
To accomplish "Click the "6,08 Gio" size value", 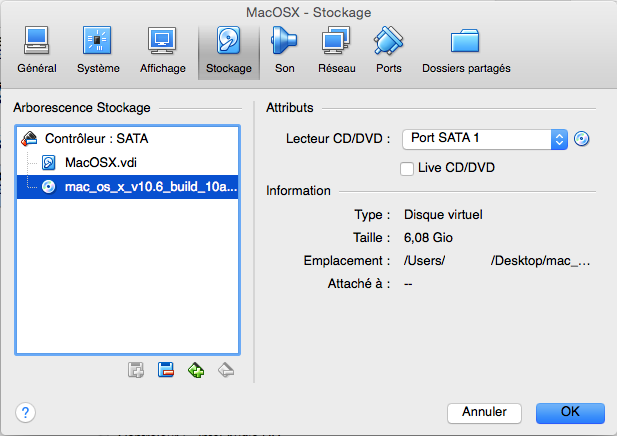I will tap(428, 238).
